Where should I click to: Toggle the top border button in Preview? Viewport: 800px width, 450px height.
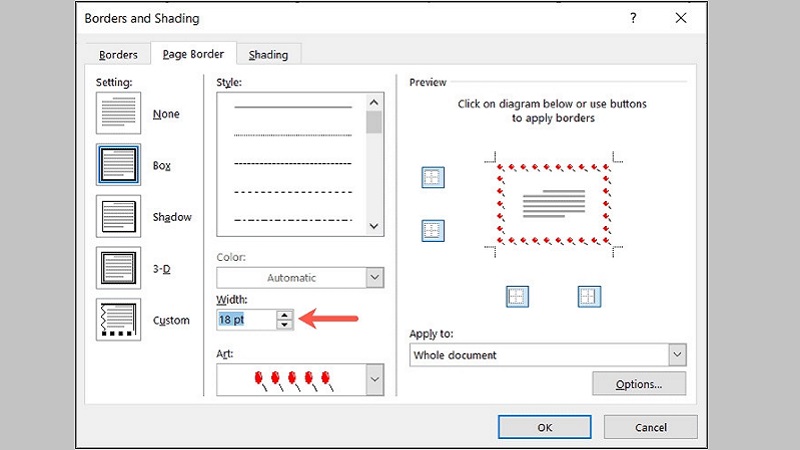[433, 178]
